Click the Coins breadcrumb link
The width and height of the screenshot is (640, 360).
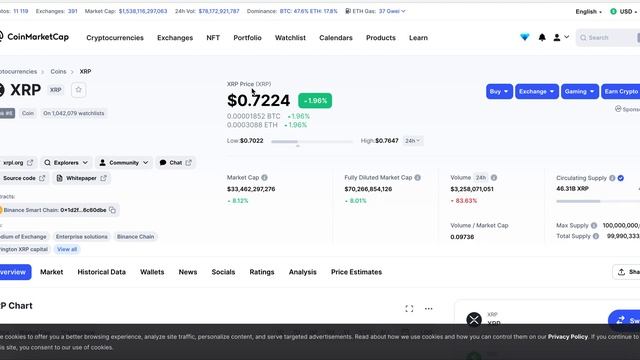[x=58, y=71]
